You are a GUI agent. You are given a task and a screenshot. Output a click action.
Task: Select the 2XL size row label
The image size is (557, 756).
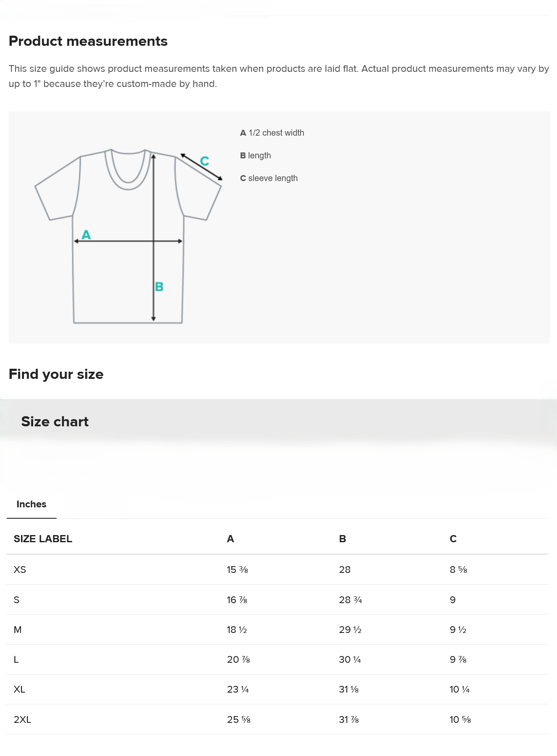point(22,719)
